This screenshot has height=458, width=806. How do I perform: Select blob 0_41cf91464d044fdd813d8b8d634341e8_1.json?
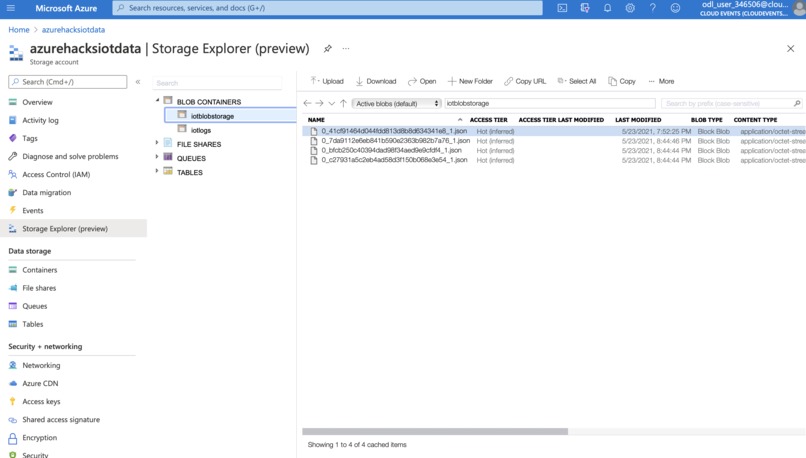click(394, 131)
